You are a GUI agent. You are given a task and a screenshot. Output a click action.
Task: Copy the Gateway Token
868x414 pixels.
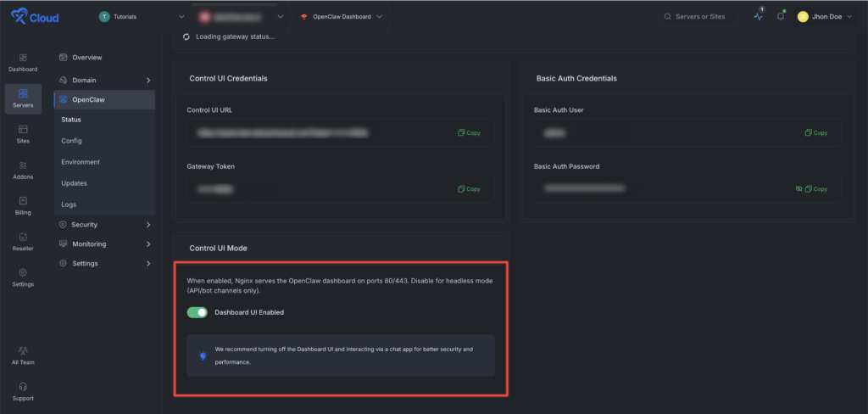coord(469,188)
